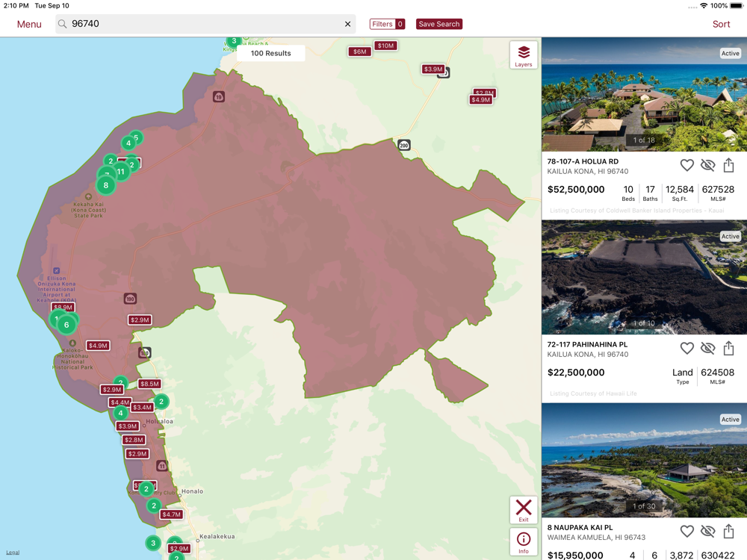Open the Legal link on the map
Image resolution: width=747 pixels, height=560 pixels.
click(x=13, y=553)
